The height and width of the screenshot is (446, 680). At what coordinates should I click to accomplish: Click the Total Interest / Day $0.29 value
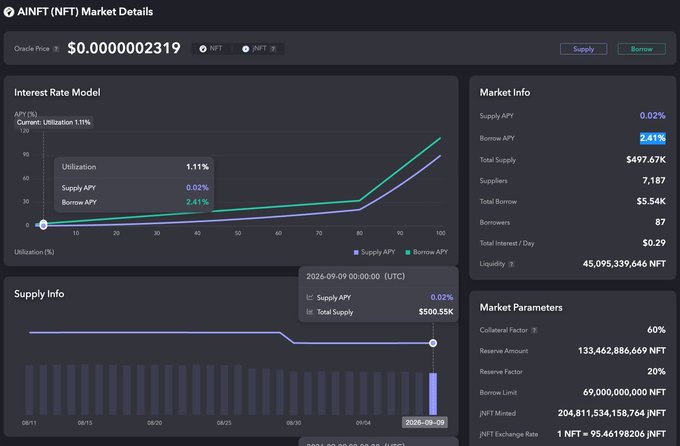click(654, 243)
